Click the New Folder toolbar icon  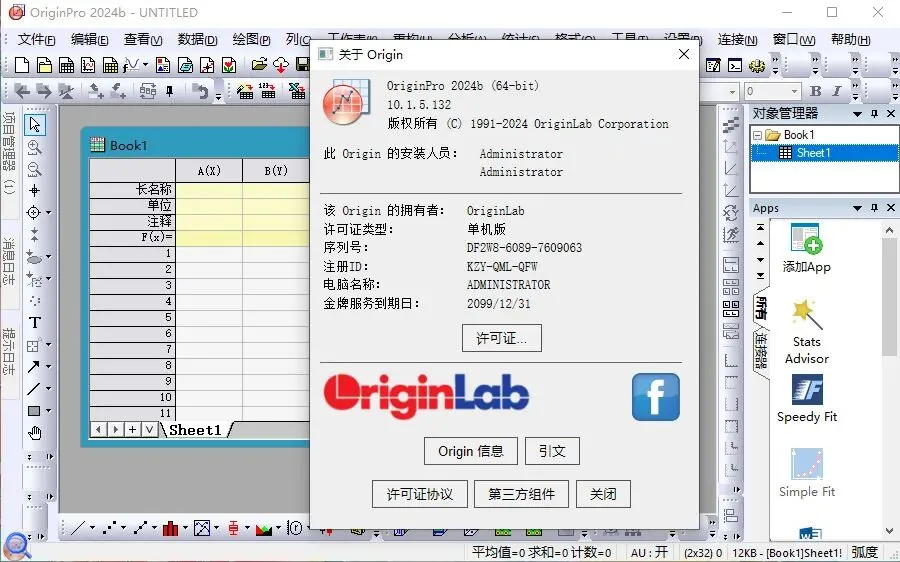point(44,65)
